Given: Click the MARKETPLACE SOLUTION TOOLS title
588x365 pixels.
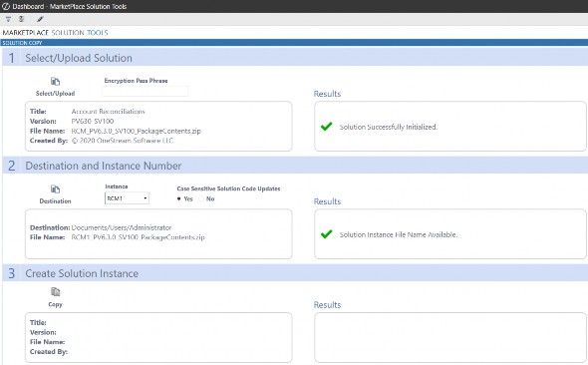Looking at the screenshot, I should pos(55,33).
